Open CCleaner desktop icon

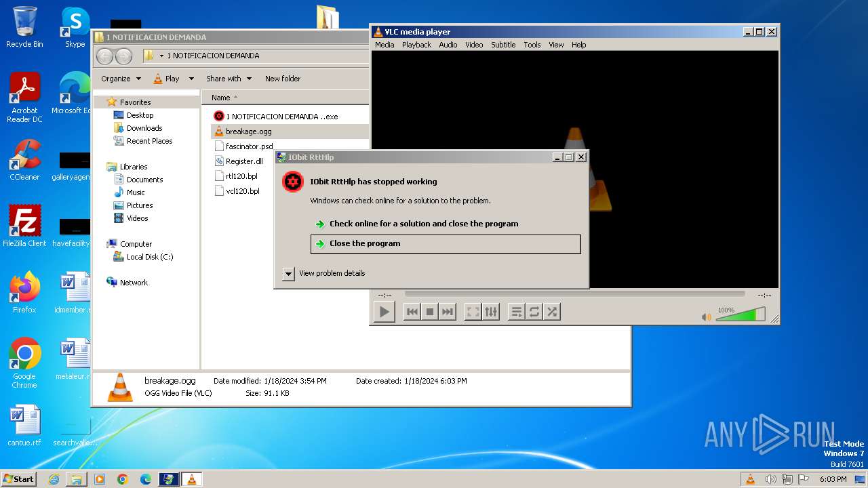(x=24, y=160)
